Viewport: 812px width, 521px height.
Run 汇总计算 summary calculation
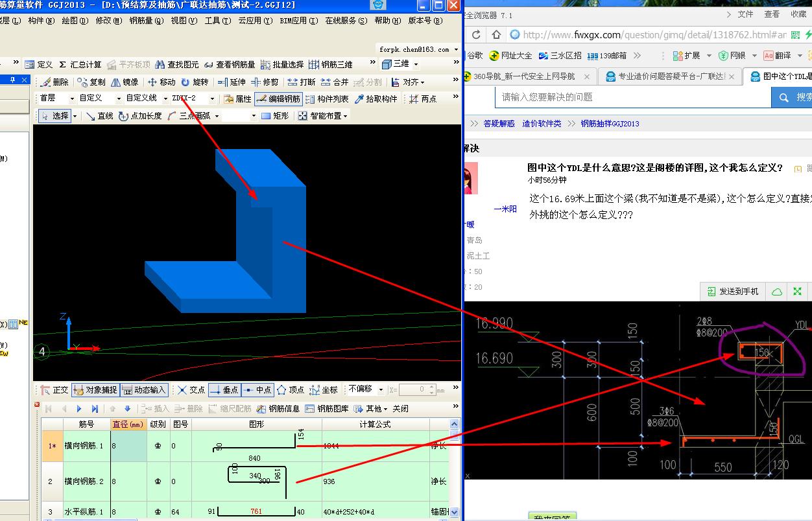click(80, 64)
